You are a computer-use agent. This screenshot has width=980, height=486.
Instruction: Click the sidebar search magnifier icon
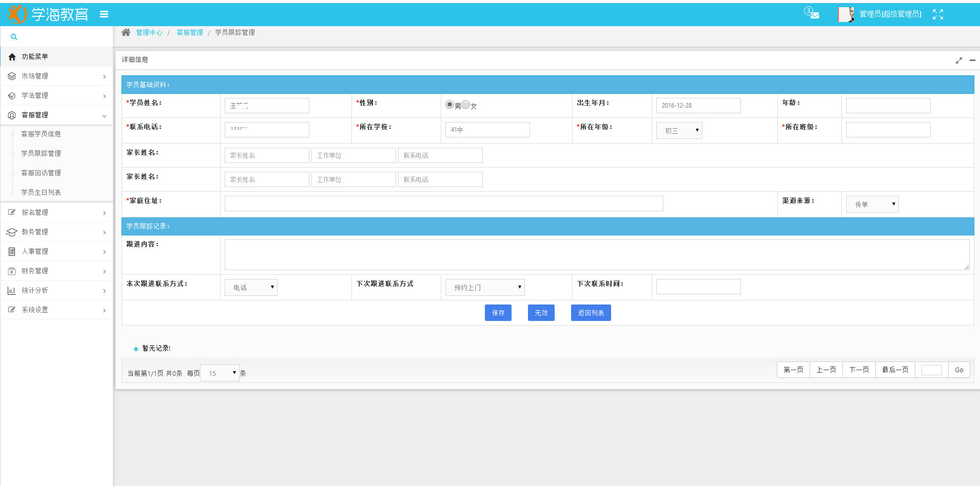coord(14,37)
